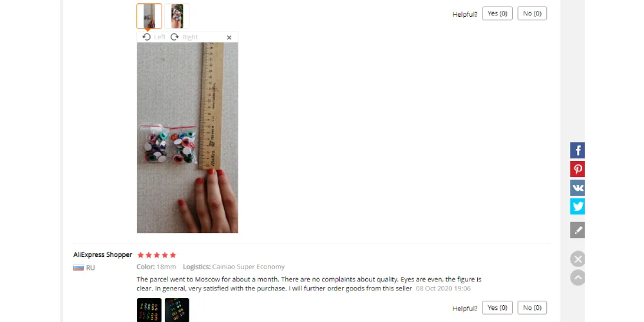
Task: Close the enlarged review photo
Action: (229, 37)
